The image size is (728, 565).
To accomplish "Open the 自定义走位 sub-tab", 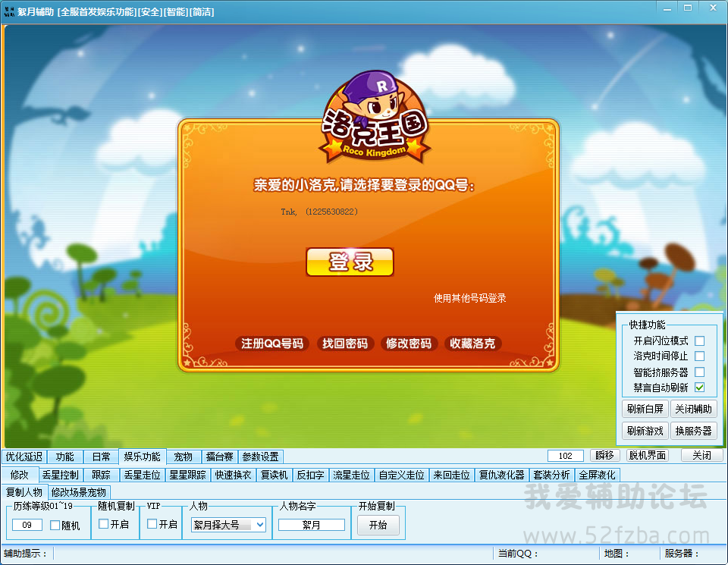I will coord(402,476).
